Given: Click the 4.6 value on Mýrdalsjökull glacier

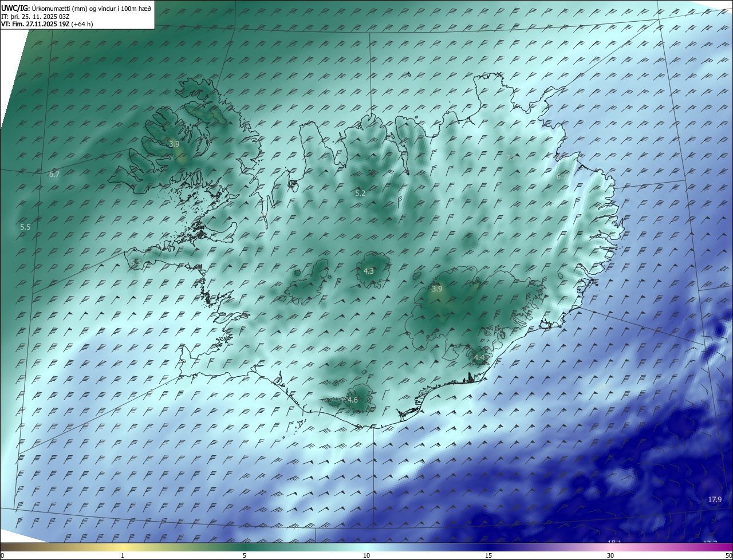Looking at the screenshot, I should (x=353, y=400).
